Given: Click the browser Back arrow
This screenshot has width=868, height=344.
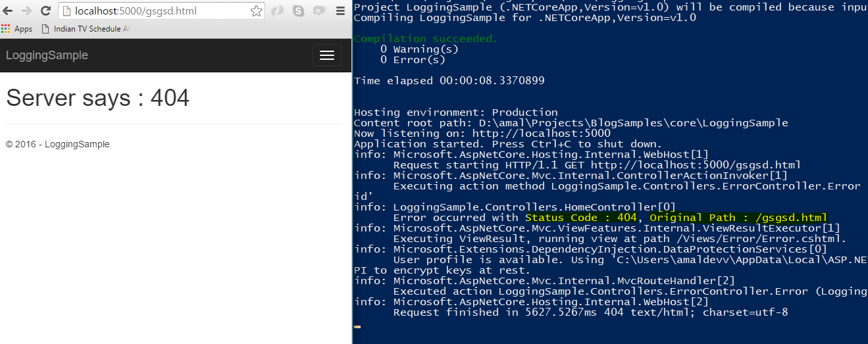Looking at the screenshot, I should 9,11.
